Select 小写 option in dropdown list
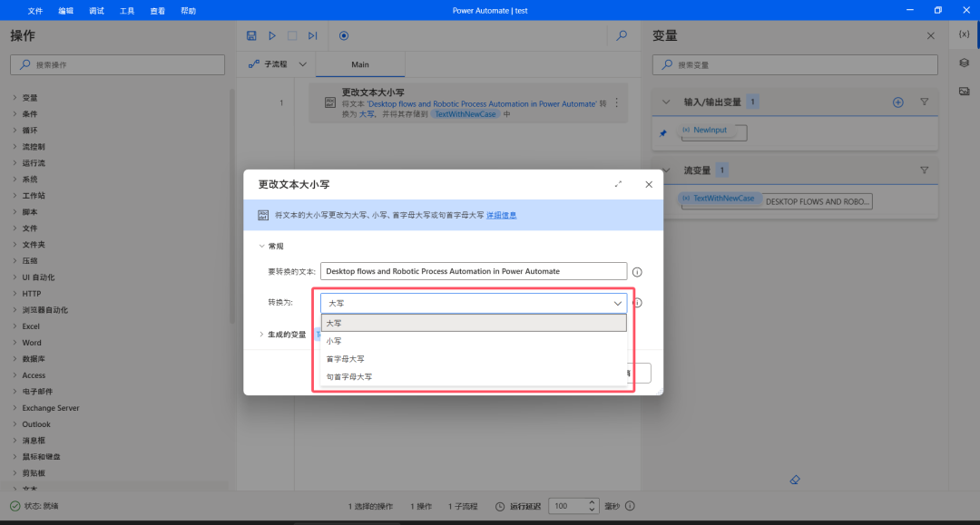Viewport: 980px width, 525px height. (334, 341)
